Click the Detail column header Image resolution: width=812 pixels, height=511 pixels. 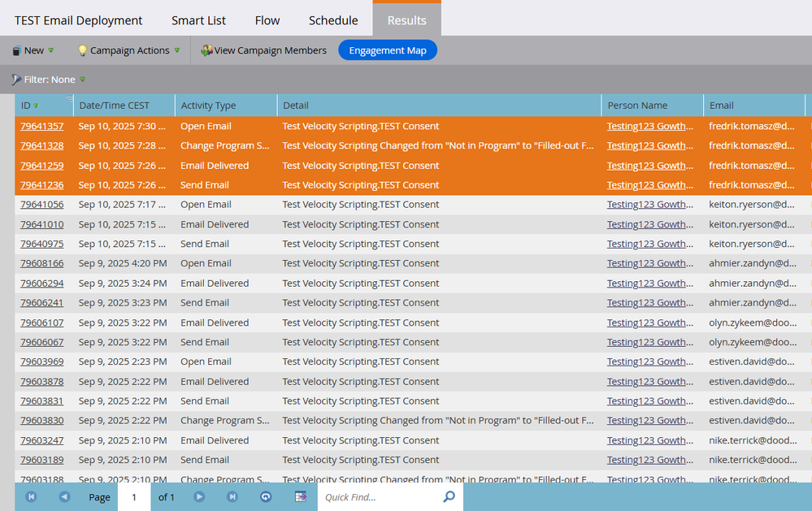coord(439,106)
